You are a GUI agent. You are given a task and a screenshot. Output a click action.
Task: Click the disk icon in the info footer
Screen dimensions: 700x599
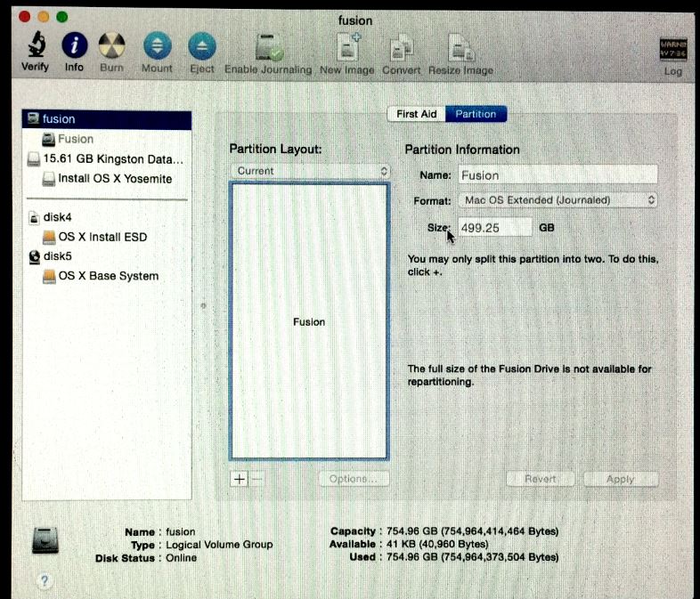[45, 540]
